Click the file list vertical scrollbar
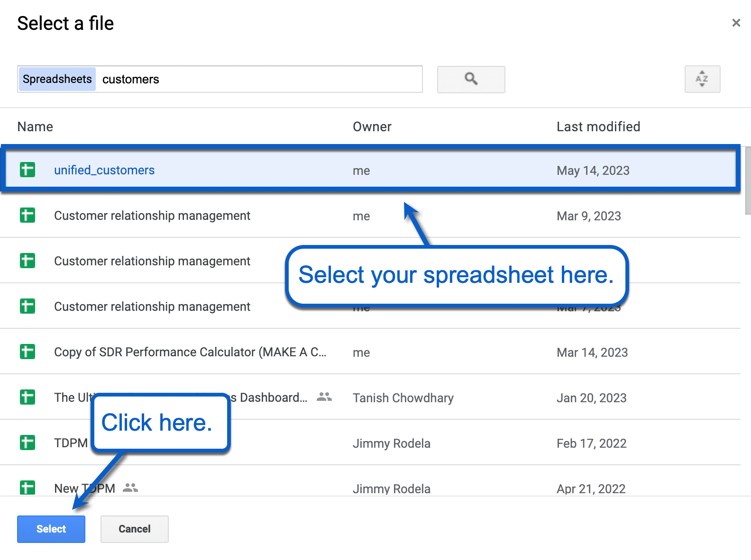Screen dimensions: 751x560 point(748,181)
